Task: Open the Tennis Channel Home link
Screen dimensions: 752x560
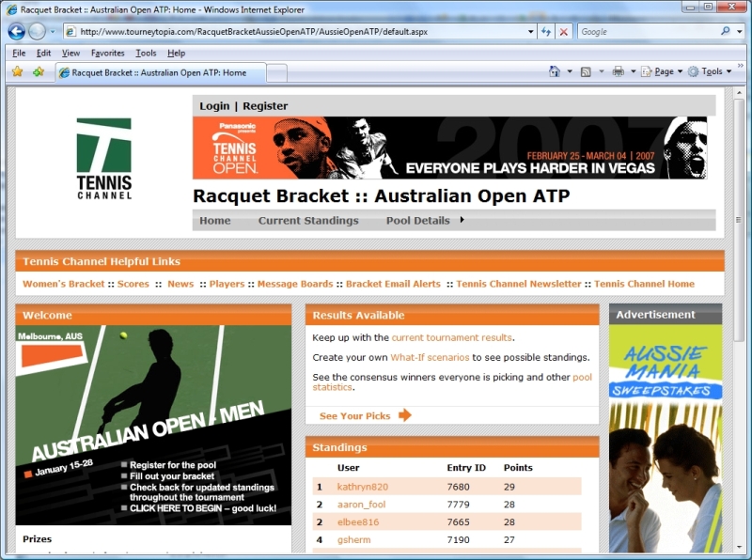Action: tap(644, 284)
